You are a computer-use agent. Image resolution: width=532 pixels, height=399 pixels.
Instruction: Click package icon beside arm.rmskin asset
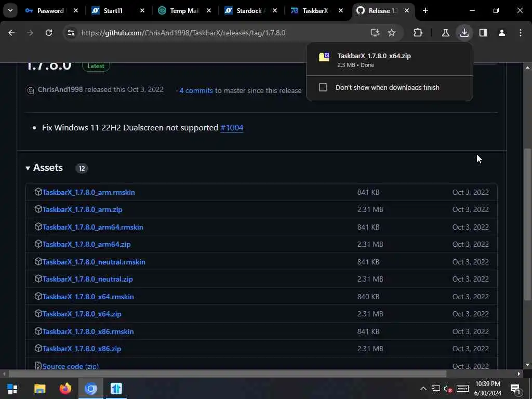click(38, 192)
